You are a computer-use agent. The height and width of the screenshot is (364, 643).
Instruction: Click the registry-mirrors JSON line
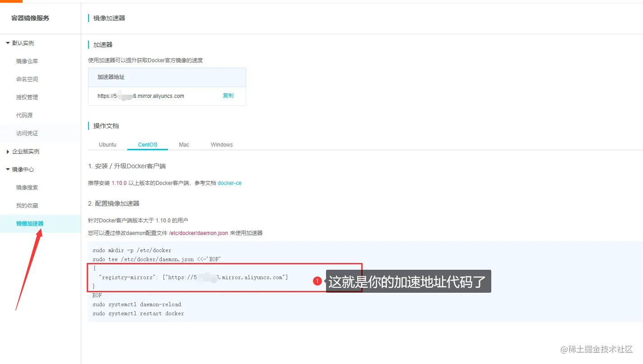pyautogui.click(x=193, y=277)
